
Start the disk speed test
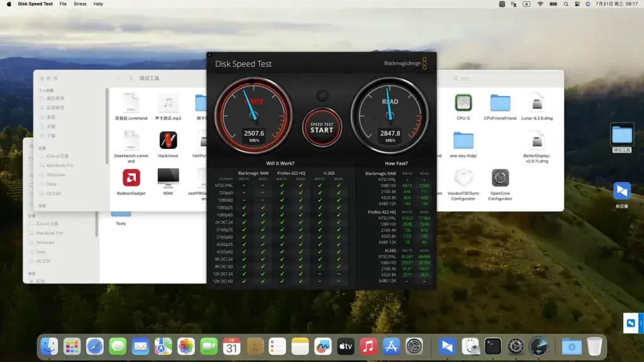(322, 128)
